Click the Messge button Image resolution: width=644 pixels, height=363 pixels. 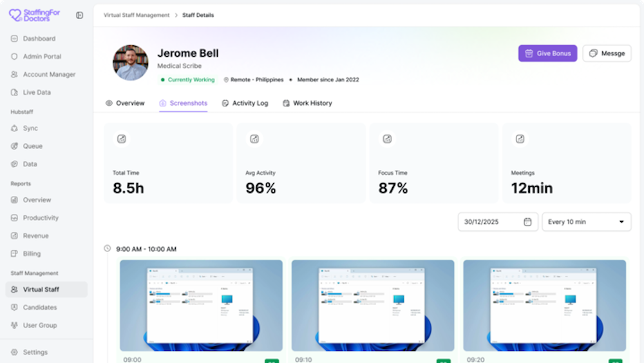[x=607, y=54]
